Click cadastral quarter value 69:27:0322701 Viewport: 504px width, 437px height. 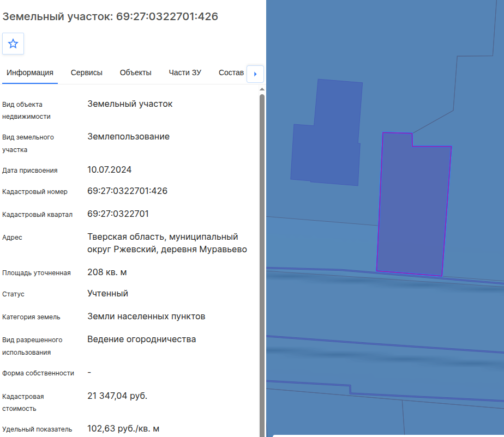pyautogui.click(x=118, y=214)
